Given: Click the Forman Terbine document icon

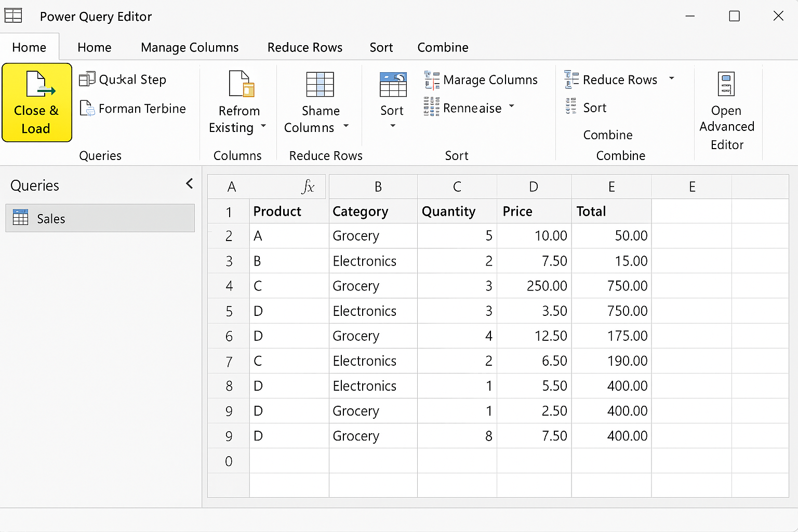Looking at the screenshot, I should (x=87, y=108).
